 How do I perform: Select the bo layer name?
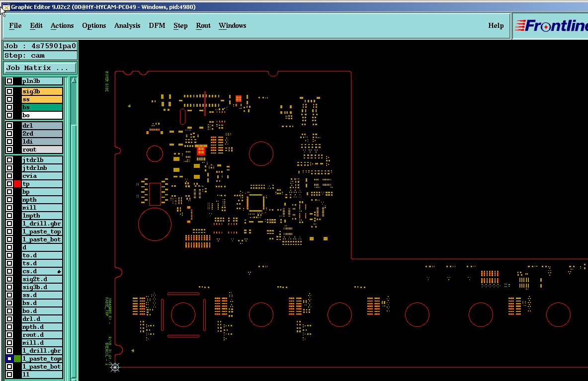pos(42,115)
